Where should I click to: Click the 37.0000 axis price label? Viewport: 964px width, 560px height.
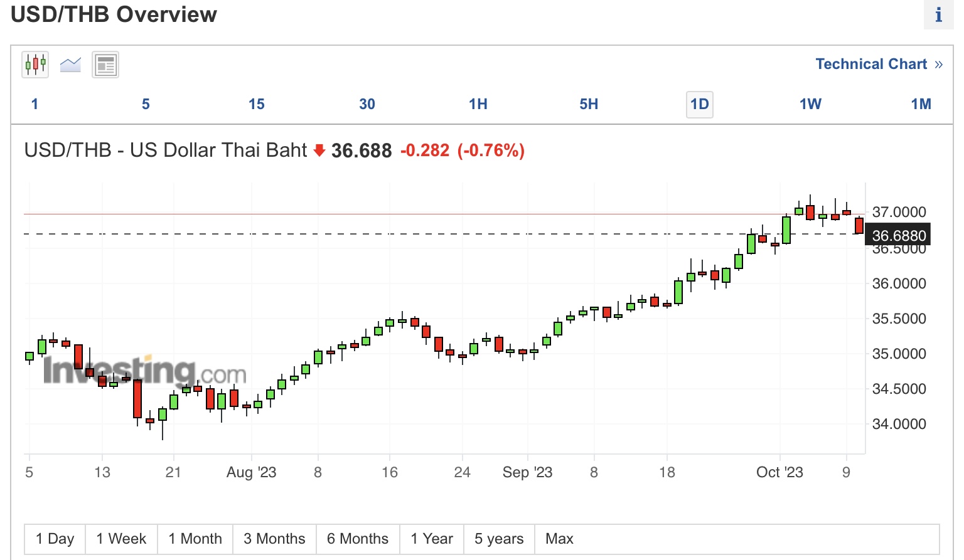tap(899, 212)
